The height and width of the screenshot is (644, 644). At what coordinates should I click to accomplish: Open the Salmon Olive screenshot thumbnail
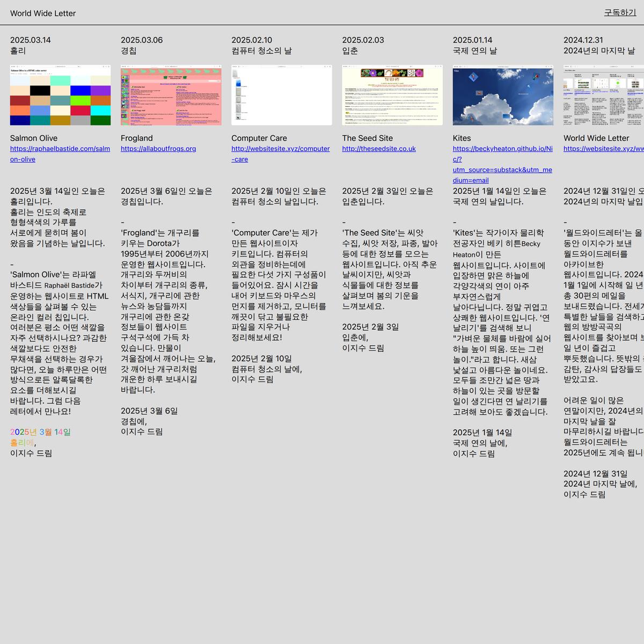(x=60, y=95)
